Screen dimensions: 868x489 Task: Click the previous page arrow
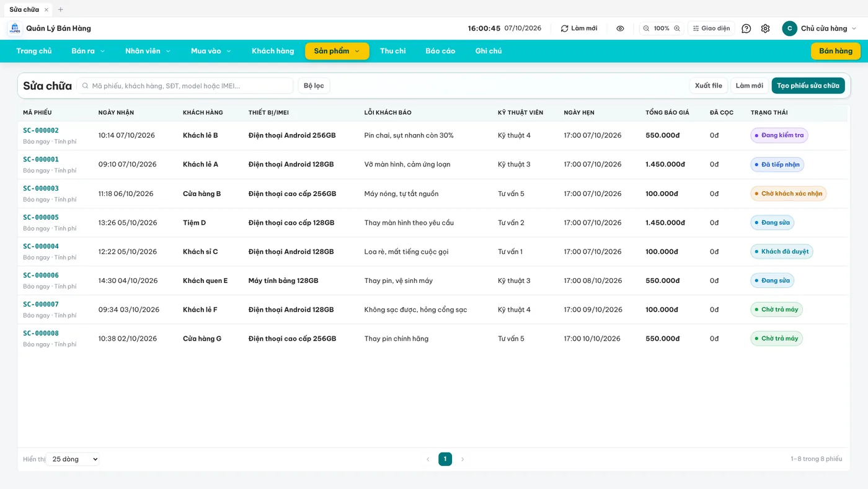428,459
